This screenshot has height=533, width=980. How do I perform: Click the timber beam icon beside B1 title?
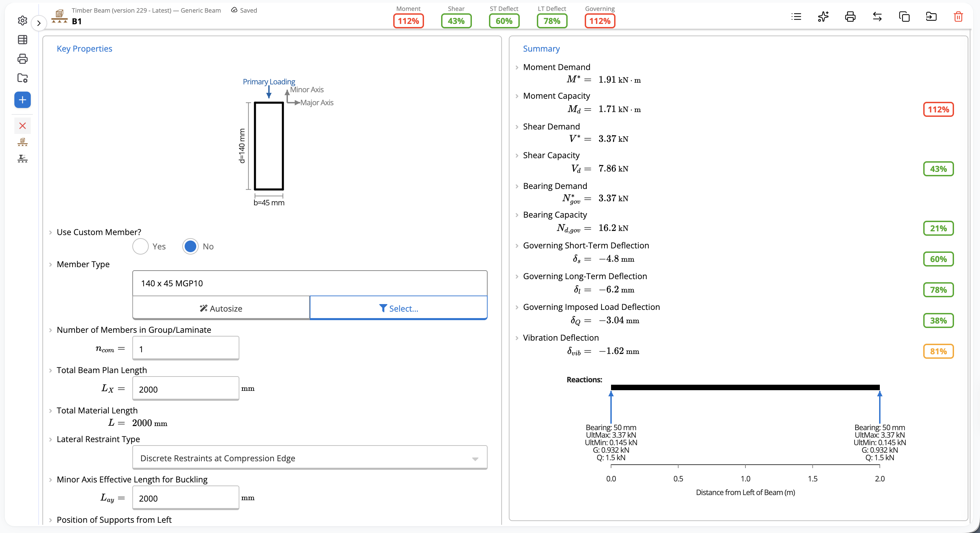pos(59,16)
